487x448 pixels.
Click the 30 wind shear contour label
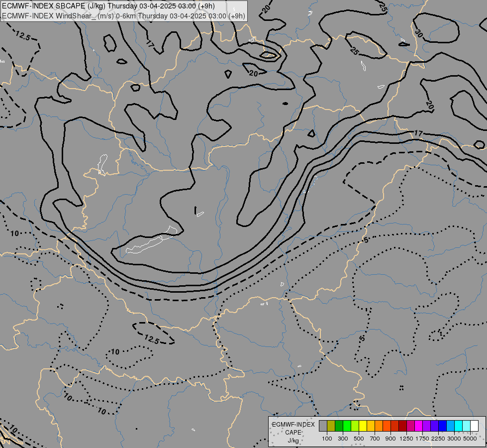(x=419, y=33)
